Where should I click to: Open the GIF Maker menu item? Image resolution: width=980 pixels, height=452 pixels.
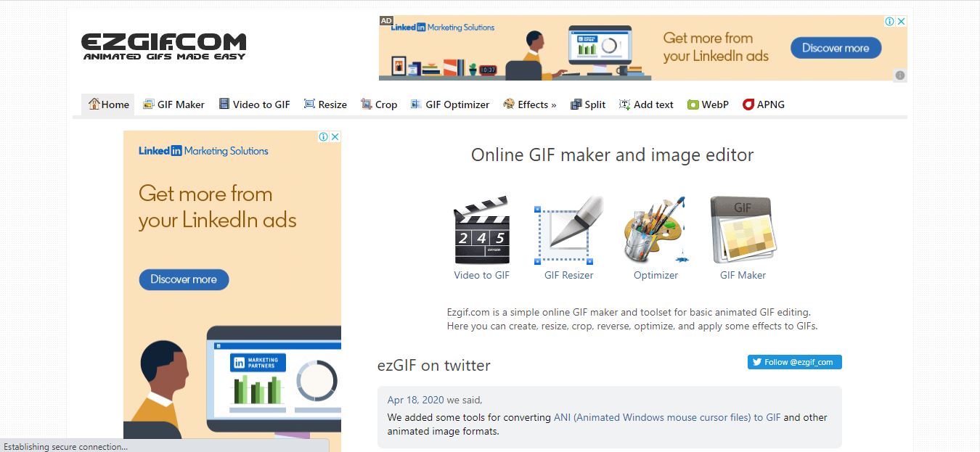pyautogui.click(x=174, y=104)
